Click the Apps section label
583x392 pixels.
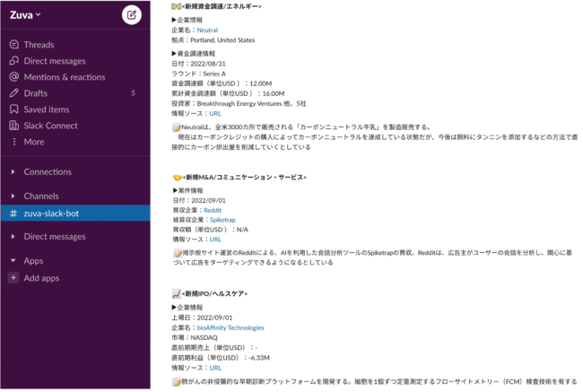(33, 261)
